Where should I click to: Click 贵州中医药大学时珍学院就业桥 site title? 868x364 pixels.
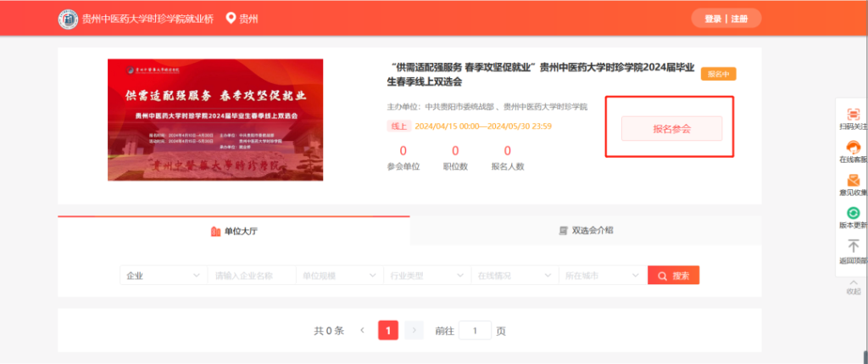(147, 19)
